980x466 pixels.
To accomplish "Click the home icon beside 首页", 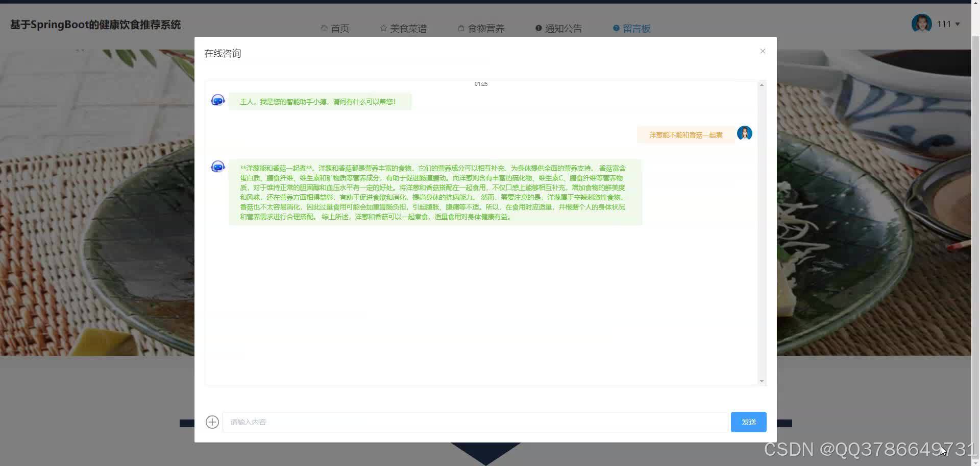I will click(x=324, y=28).
